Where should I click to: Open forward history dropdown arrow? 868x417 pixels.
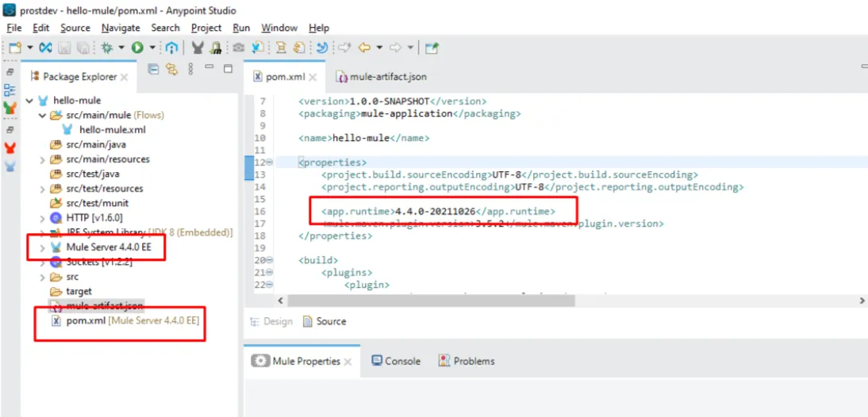[410, 48]
